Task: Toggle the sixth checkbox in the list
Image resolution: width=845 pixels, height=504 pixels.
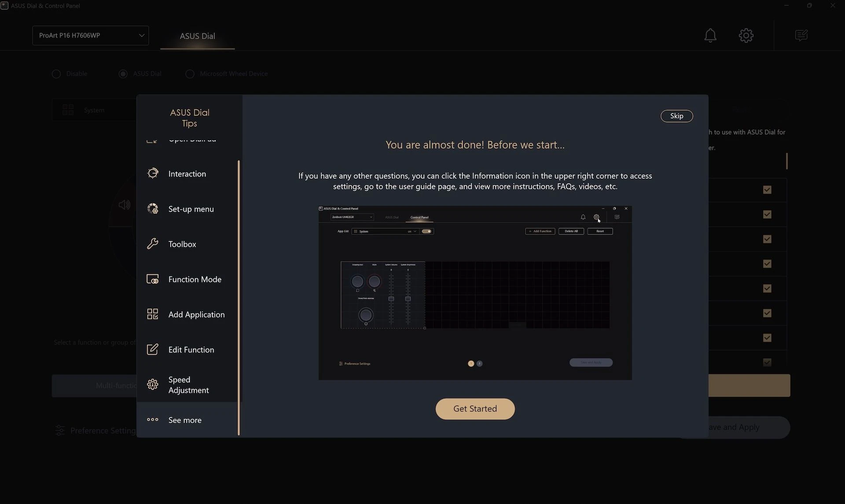Action: tap(767, 313)
